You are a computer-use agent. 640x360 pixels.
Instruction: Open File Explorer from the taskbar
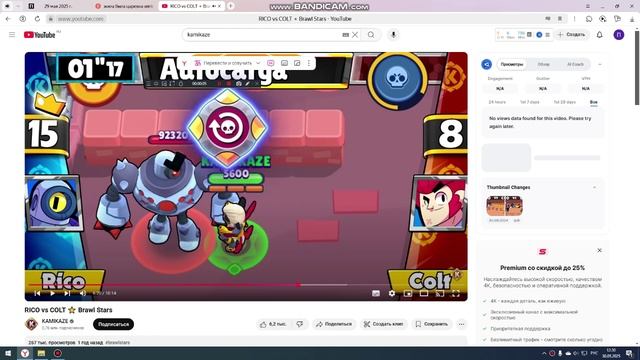tap(41, 353)
